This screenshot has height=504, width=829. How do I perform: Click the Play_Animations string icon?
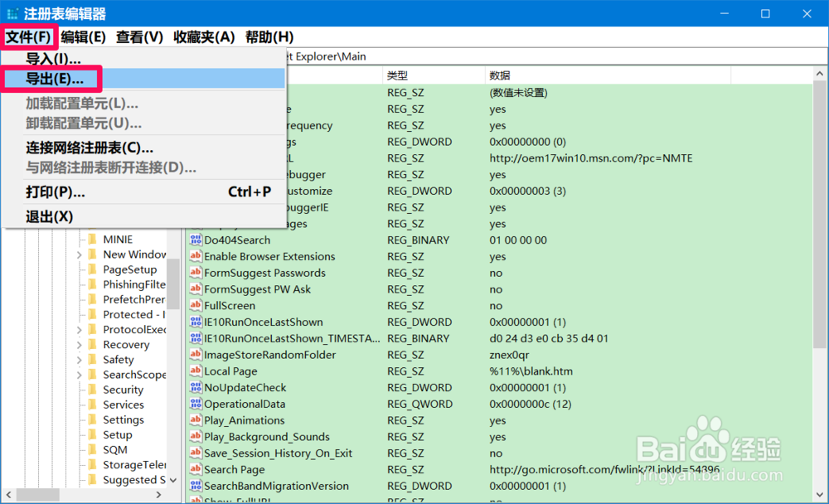click(196, 420)
